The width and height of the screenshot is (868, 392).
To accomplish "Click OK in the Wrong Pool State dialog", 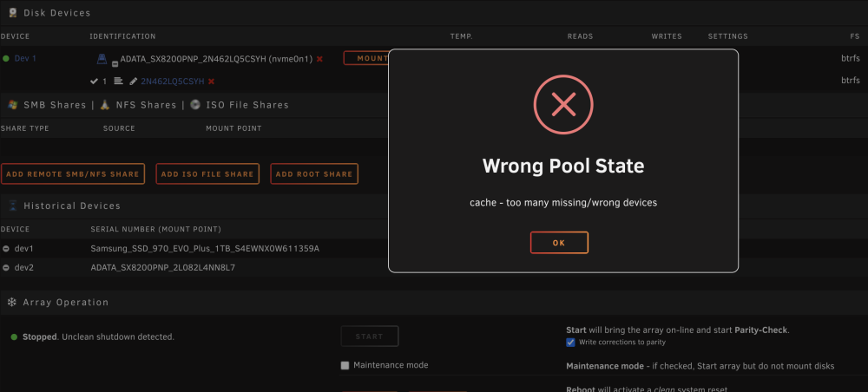I will (x=559, y=243).
